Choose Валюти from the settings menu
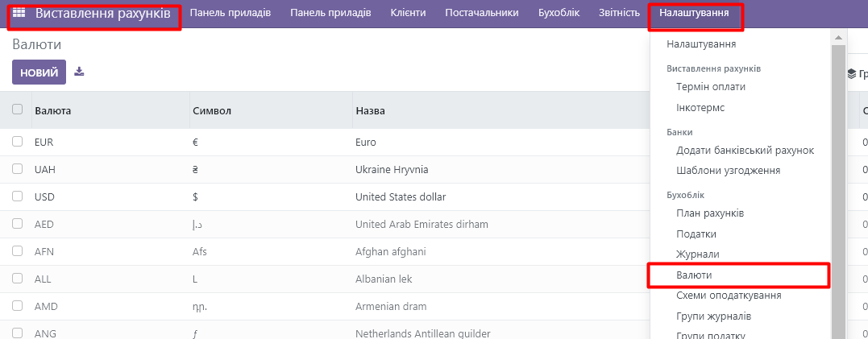Screen dimensions: 868x339 click(x=694, y=275)
